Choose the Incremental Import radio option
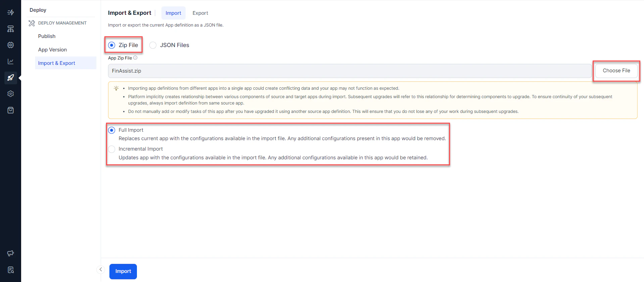Screen dimensions: 644x282 point(112,149)
